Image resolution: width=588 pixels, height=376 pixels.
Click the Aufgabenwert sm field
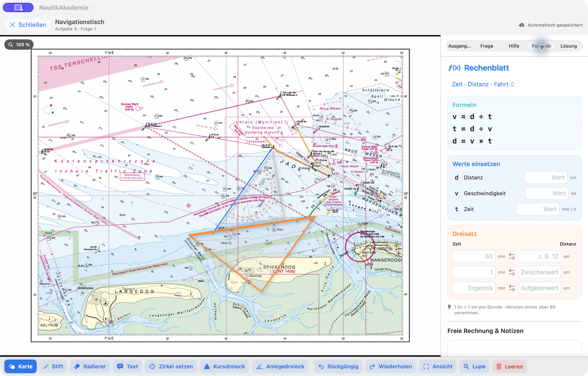(x=539, y=288)
